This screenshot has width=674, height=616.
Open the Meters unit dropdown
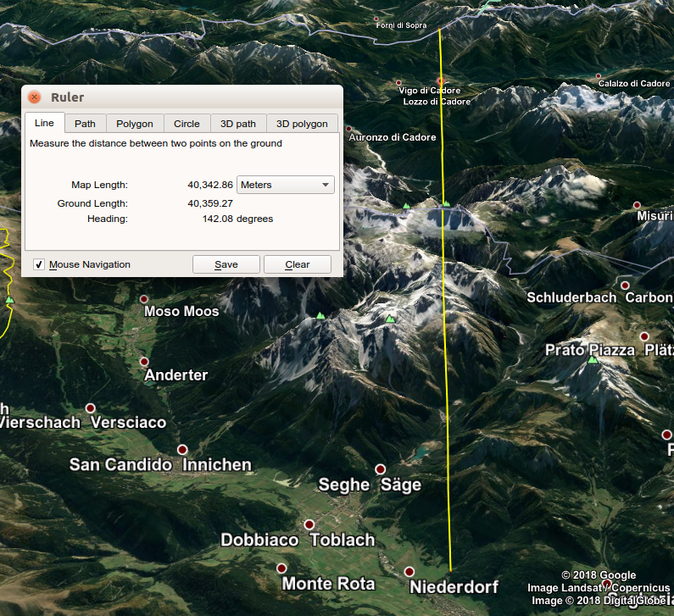tap(286, 185)
